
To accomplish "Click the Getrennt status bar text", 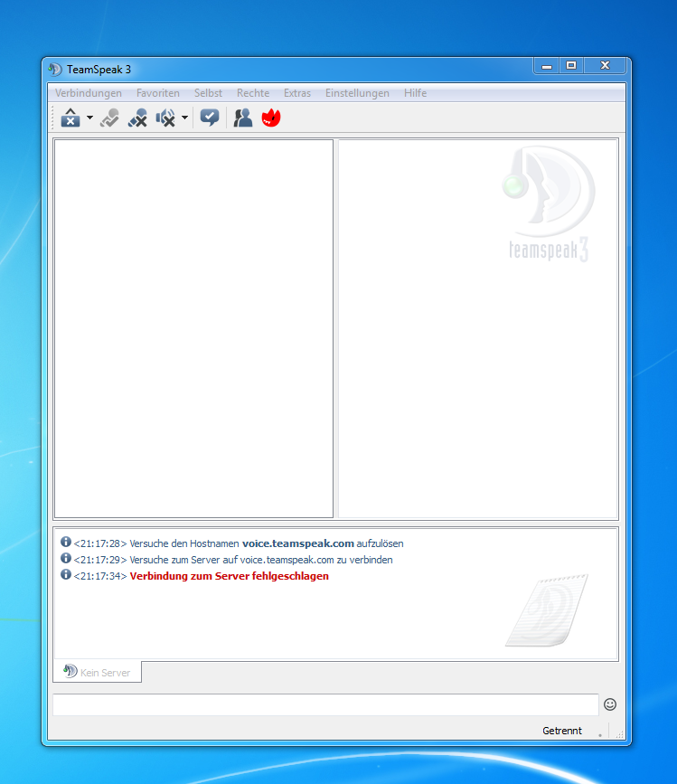I will point(562,731).
